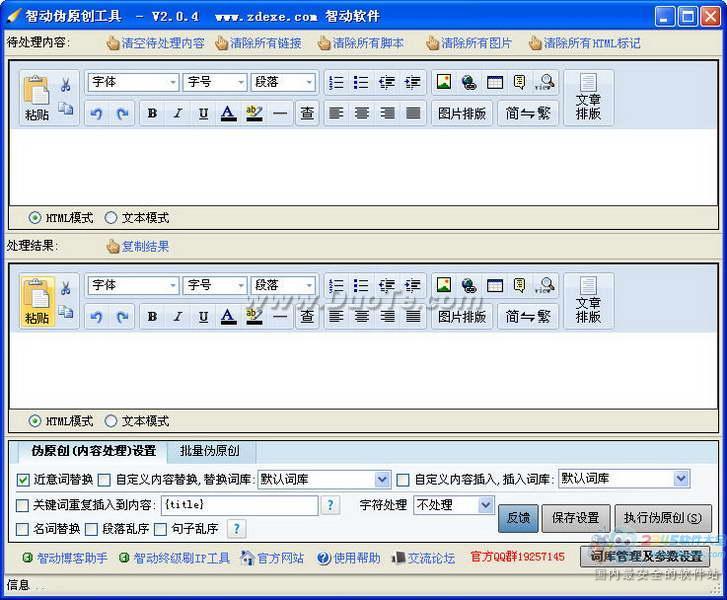727x600 pixels.
Task: Enable the 段落乱序 checkbox
Action: pyautogui.click(x=91, y=529)
